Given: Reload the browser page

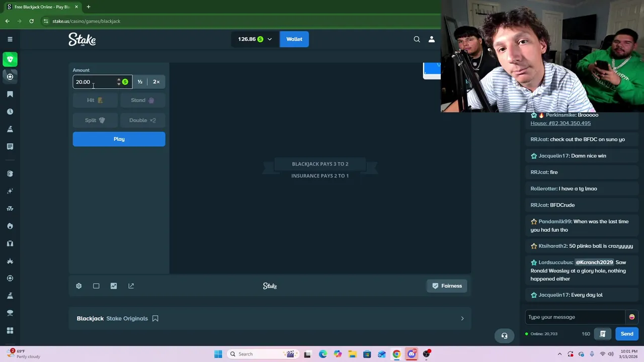Looking at the screenshot, I should (31, 21).
